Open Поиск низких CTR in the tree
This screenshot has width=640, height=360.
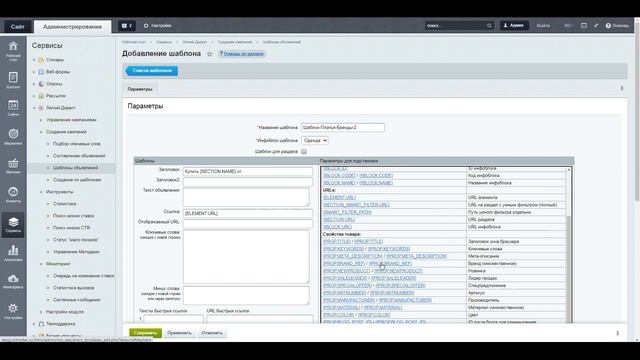(71, 228)
